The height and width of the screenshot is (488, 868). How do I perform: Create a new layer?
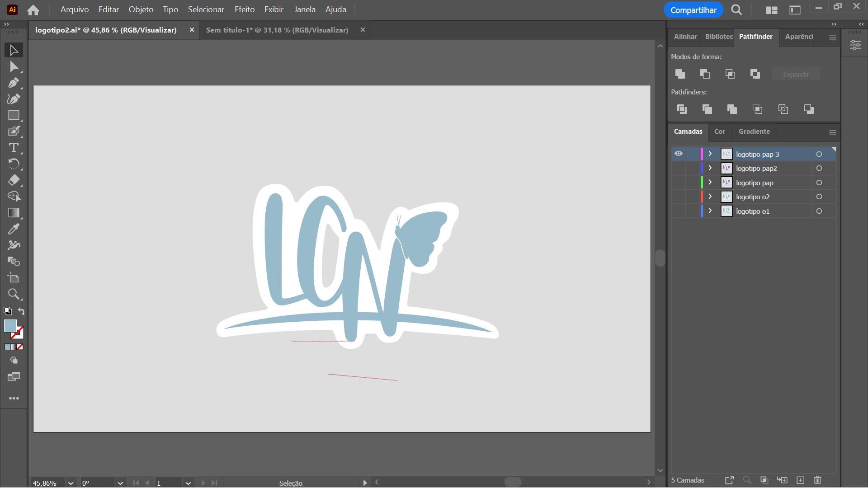coord(801,480)
